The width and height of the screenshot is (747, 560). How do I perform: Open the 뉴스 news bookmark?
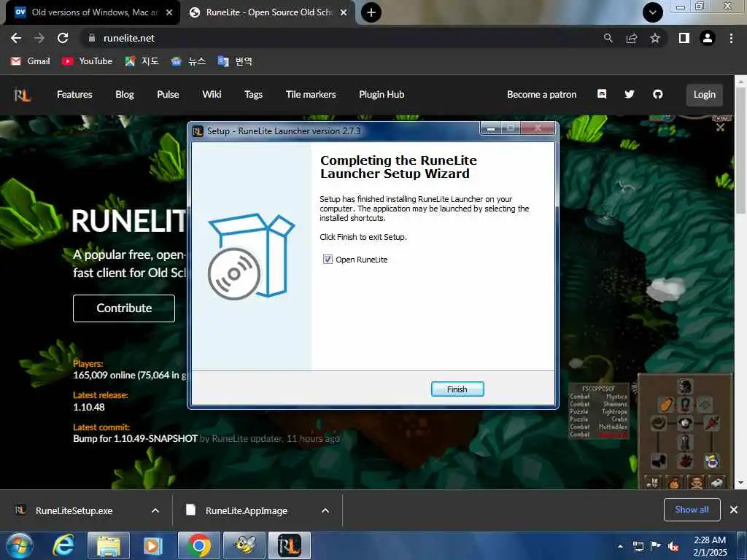(189, 61)
